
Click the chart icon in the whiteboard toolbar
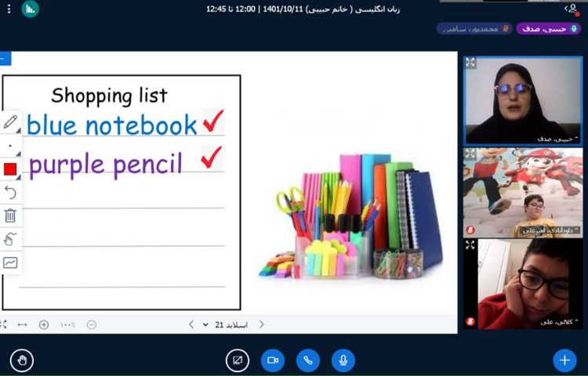pyautogui.click(x=10, y=262)
